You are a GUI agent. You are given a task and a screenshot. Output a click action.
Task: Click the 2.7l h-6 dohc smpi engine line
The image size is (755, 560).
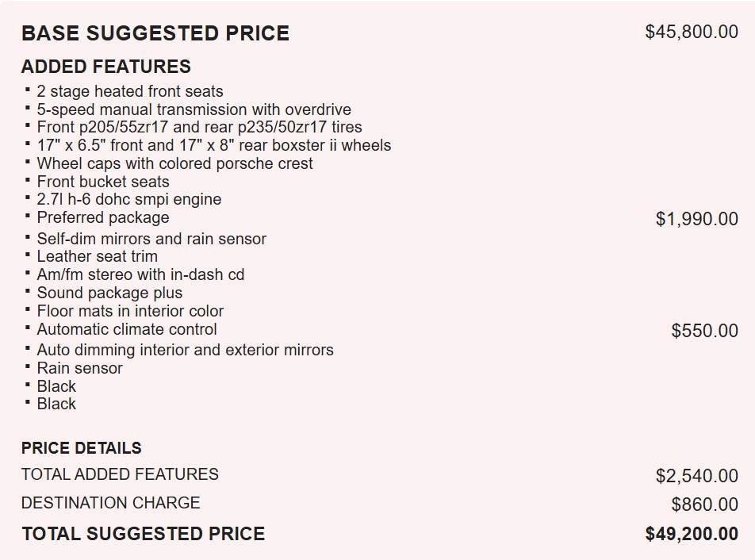(x=128, y=199)
